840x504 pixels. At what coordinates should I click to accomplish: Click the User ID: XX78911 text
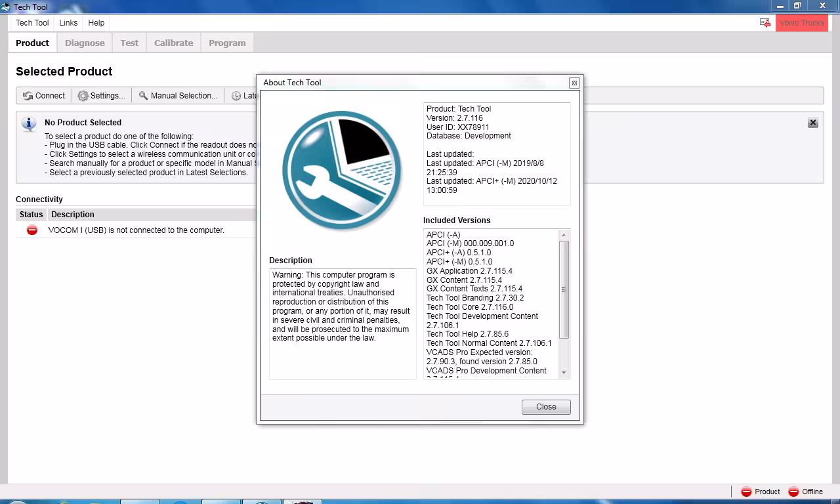click(458, 127)
